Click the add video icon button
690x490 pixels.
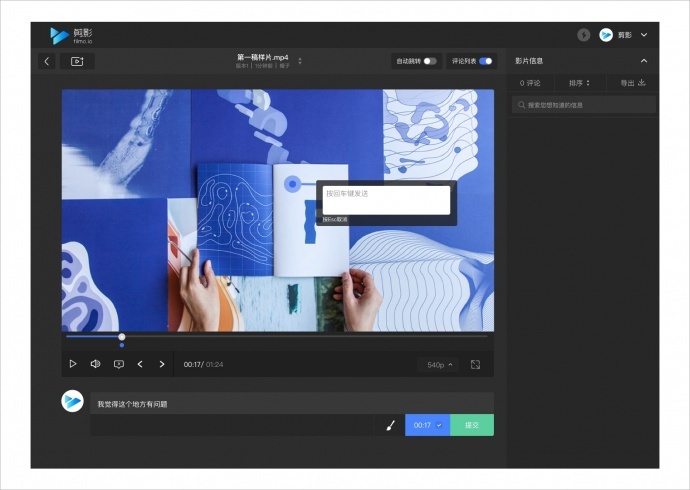point(77,61)
